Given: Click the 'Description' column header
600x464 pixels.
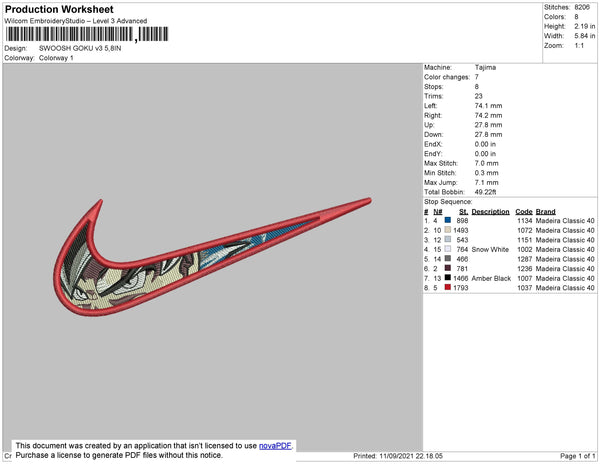Looking at the screenshot, I should click(x=491, y=212).
